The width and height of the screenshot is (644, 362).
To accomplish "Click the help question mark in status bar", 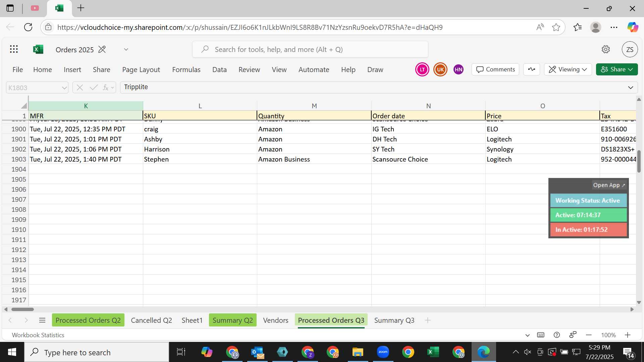I will click(x=557, y=335).
